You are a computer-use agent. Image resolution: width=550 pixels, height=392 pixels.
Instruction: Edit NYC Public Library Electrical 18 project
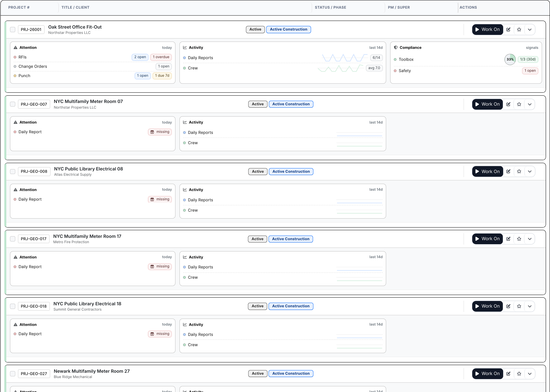pyautogui.click(x=508, y=306)
